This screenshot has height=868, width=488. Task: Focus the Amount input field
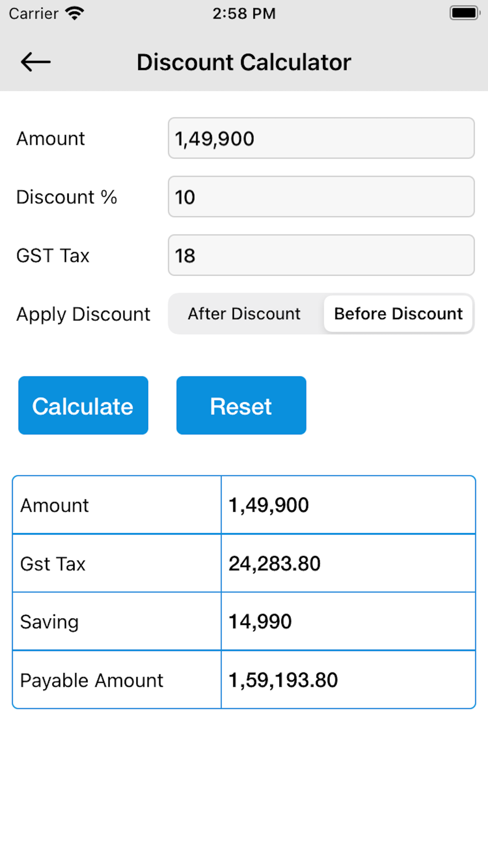click(x=321, y=138)
